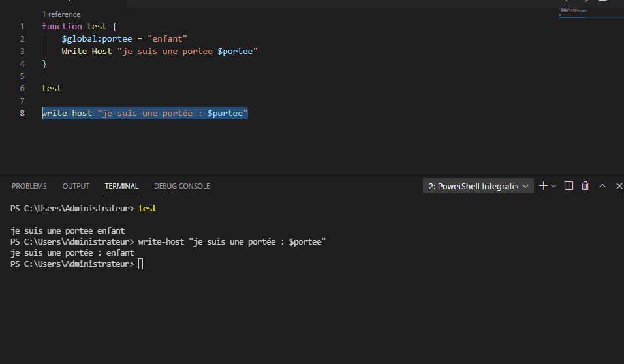Kill the terminal using the trash icon
Screen dimensions: 624x364
(x=585, y=186)
